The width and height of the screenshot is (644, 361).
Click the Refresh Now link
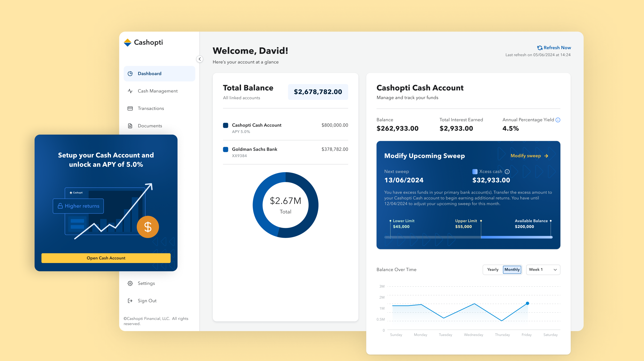tap(554, 48)
